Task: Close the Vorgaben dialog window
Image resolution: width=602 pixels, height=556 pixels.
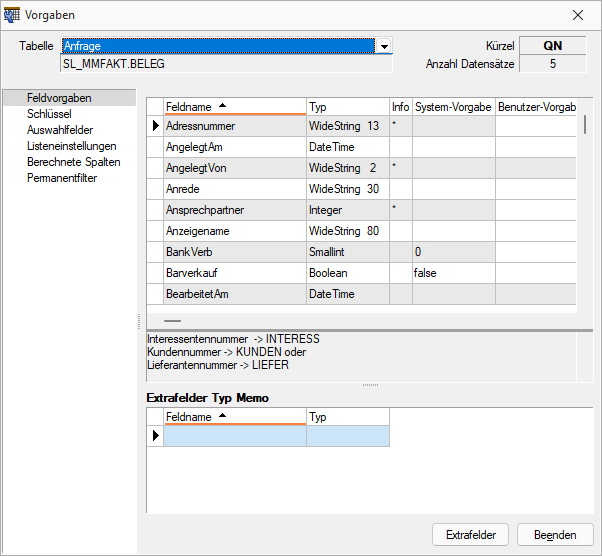Action: (x=578, y=15)
